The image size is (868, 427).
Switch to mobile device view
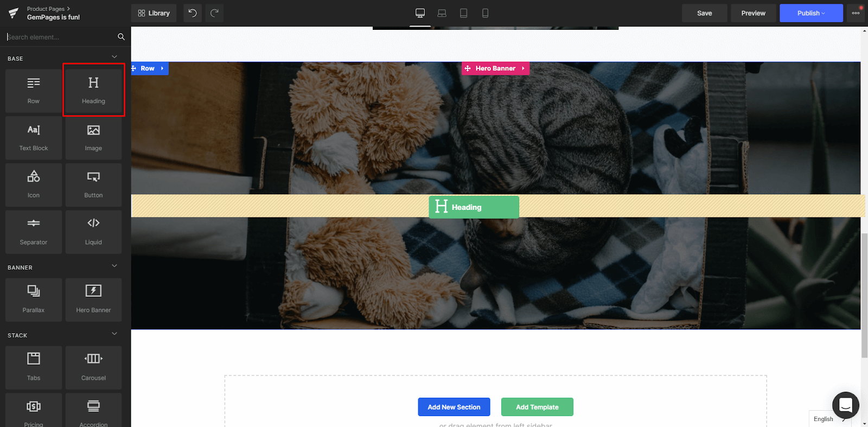pos(485,13)
